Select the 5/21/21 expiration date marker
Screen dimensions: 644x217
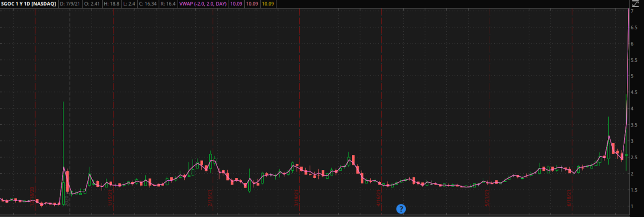click(487, 198)
